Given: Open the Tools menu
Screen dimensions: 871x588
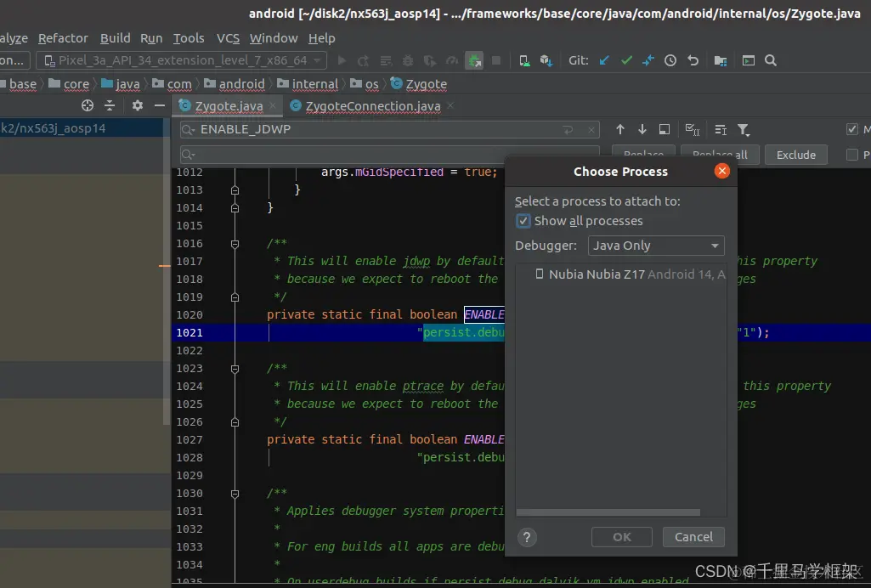Looking at the screenshot, I should click(x=189, y=38).
